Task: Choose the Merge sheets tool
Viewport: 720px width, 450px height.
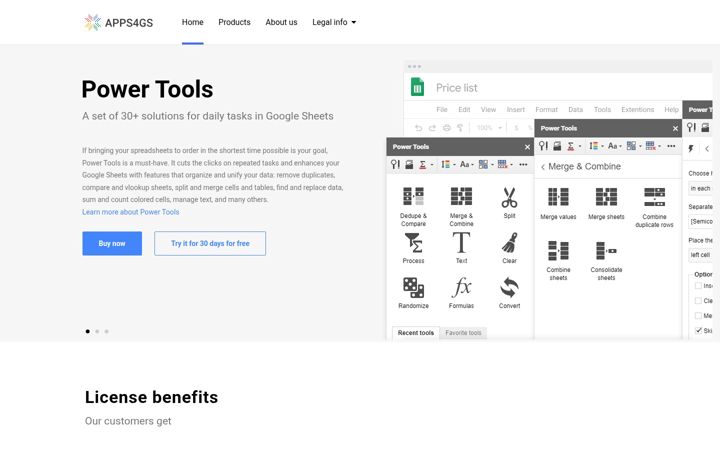Action: (x=606, y=204)
